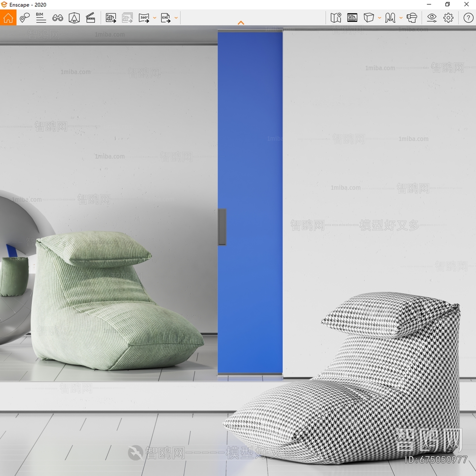This screenshot has width=476, height=476.
Task: Expand the Projection cube dropdown arrow
Action: coord(380,18)
